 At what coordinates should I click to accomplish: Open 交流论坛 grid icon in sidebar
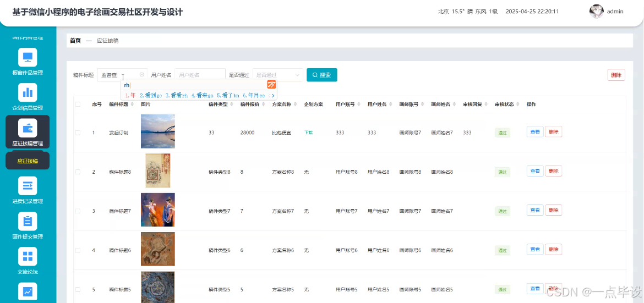[28, 256]
